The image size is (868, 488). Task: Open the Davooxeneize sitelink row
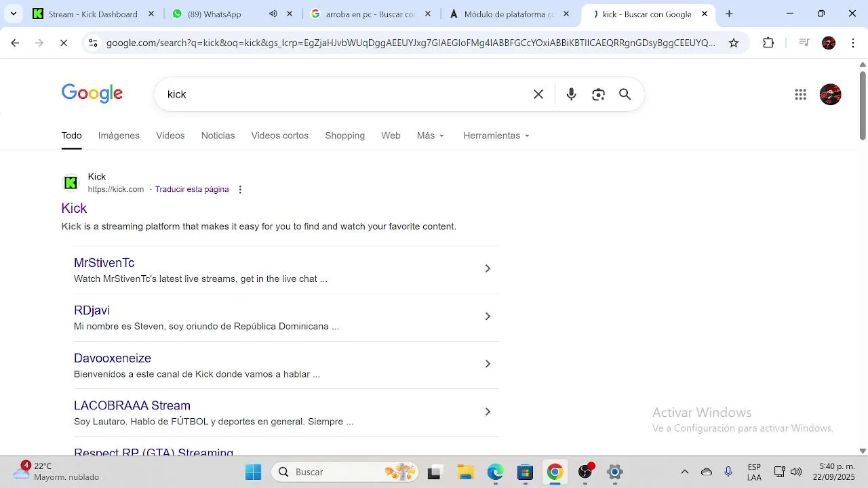(x=286, y=365)
